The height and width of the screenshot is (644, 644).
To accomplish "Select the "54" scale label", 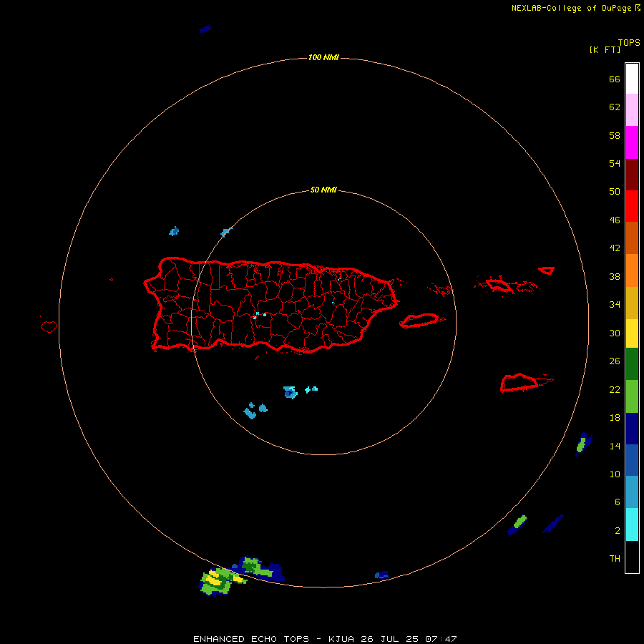I will [x=615, y=163].
